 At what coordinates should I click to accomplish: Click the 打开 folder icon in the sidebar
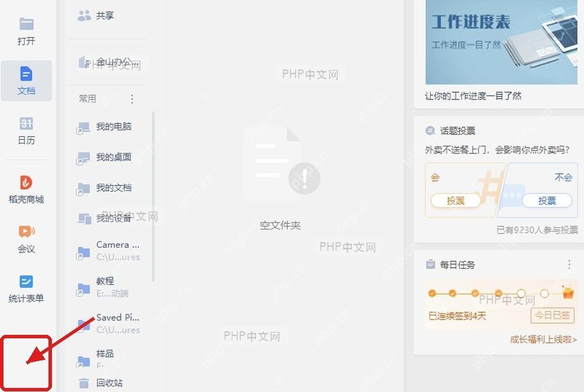26,24
